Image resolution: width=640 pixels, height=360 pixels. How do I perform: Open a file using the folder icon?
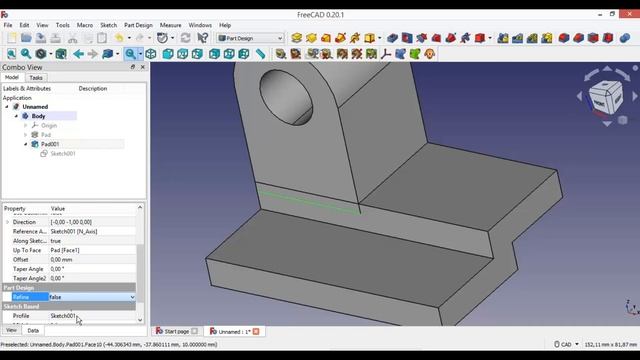(26, 38)
